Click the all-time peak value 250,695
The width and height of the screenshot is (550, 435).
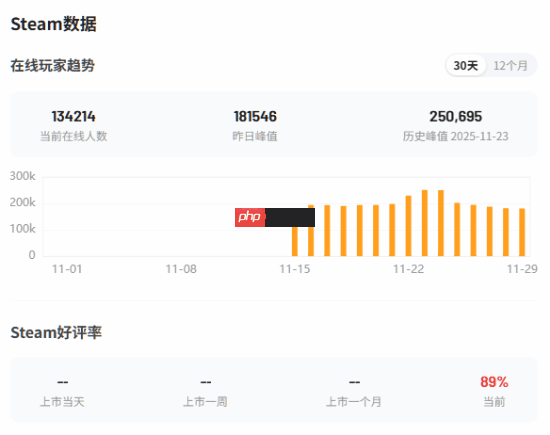tap(456, 116)
